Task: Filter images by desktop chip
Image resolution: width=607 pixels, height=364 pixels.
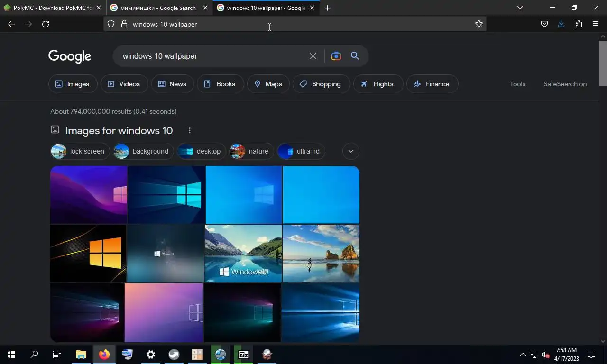Action: 201,151
